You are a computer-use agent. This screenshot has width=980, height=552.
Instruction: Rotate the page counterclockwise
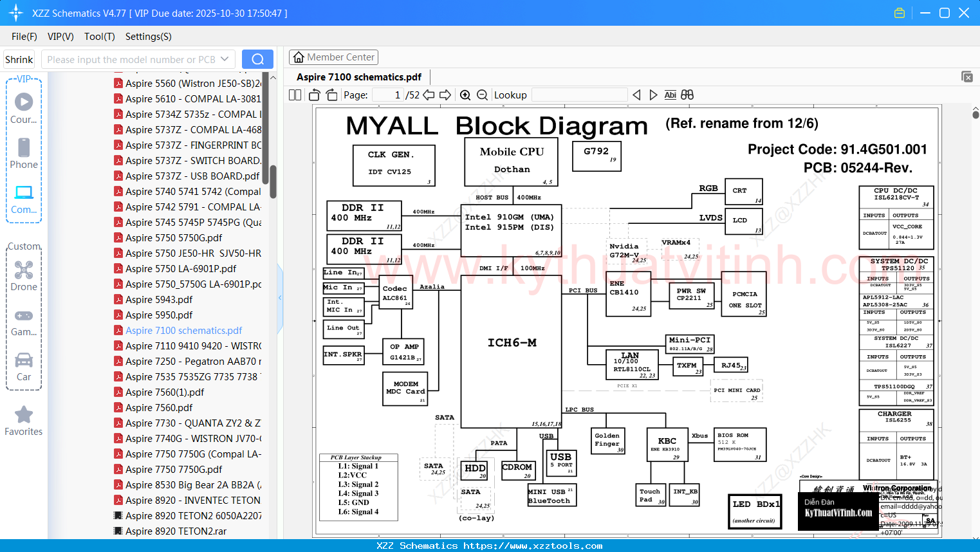pyautogui.click(x=315, y=95)
